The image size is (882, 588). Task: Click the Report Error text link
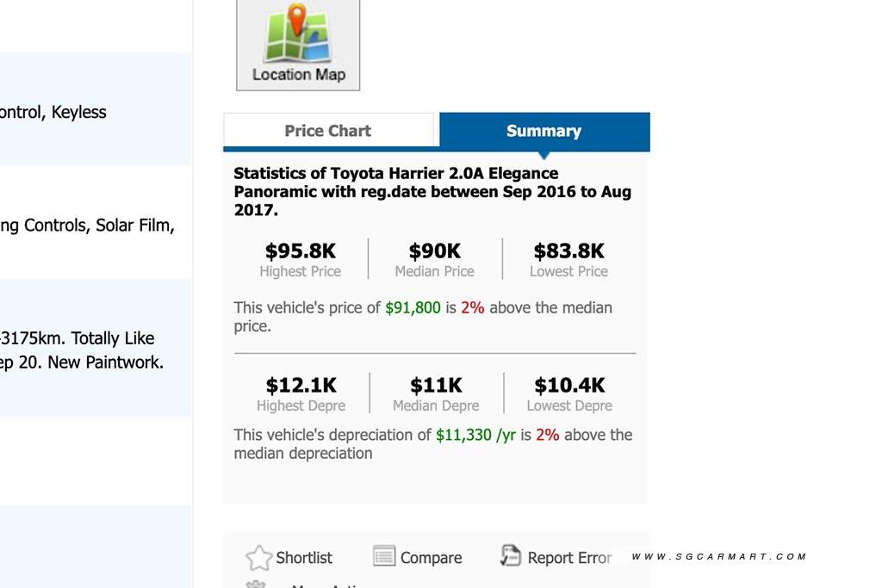(569, 558)
